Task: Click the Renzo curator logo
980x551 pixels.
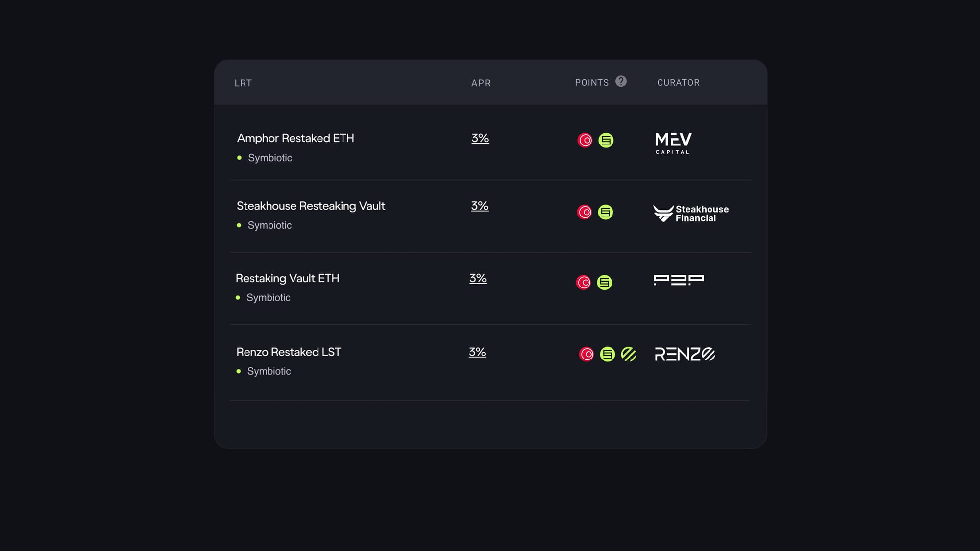Action: pyautogui.click(x=685, y=354)
